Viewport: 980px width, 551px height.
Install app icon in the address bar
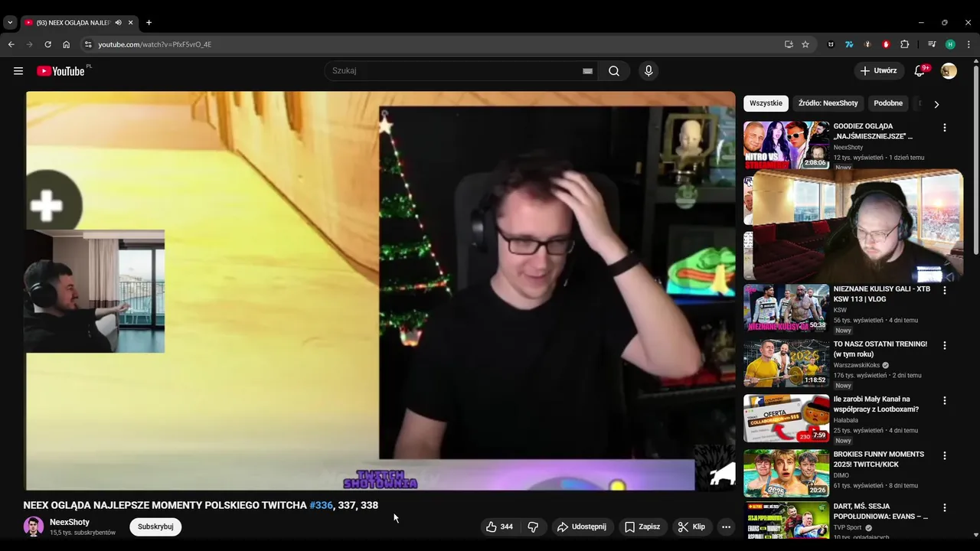[789, 44]
